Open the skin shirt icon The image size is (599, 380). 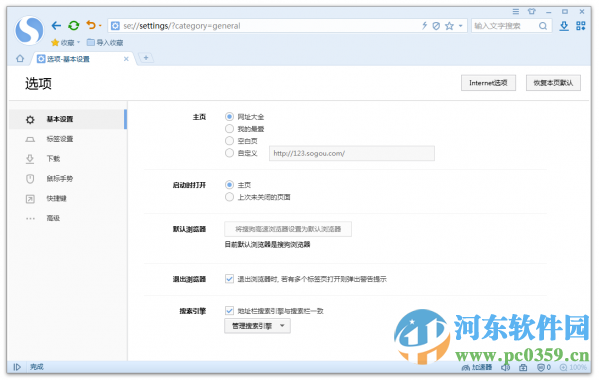coord(532,11)
